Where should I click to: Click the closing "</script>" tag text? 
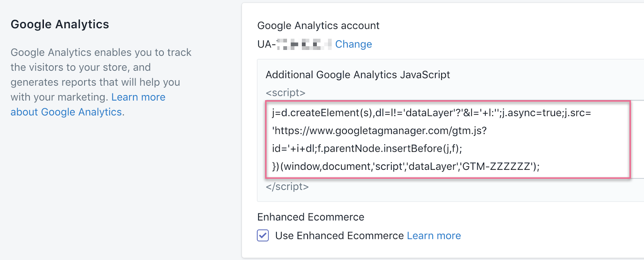tap(287, 187)
